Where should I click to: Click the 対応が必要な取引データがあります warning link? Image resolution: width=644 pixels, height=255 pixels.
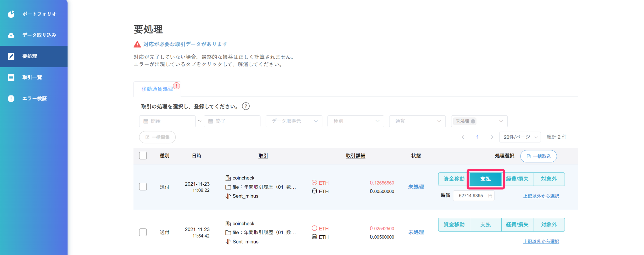[x=185, y=44]
